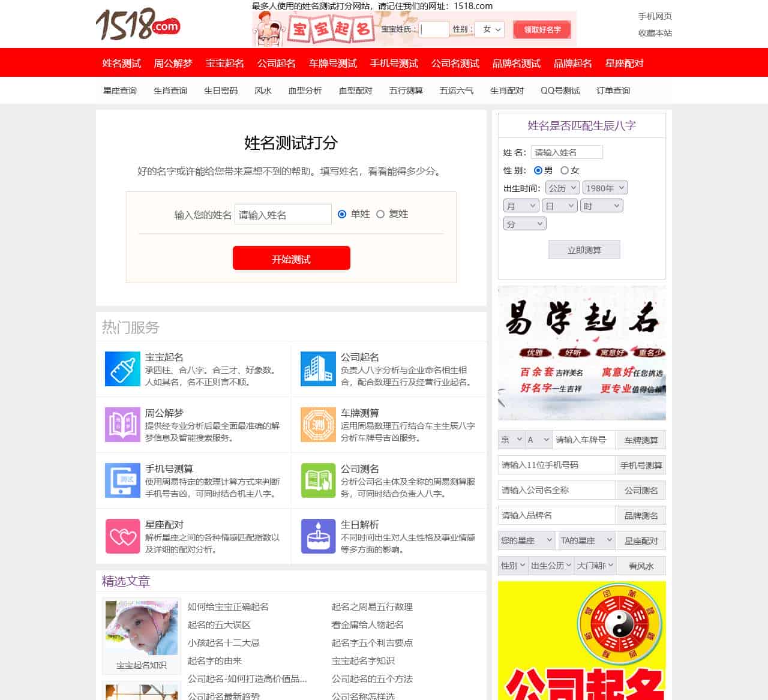
Task: Open the 公历 calendar type dropdown
Action: [563, 188]
